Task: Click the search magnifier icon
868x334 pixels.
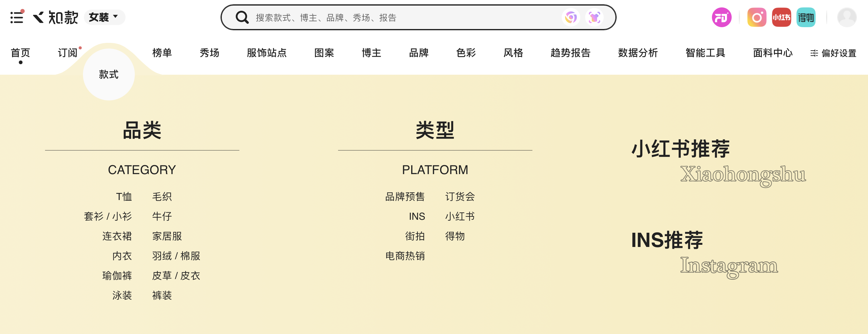Action: (x=242, y=17)
